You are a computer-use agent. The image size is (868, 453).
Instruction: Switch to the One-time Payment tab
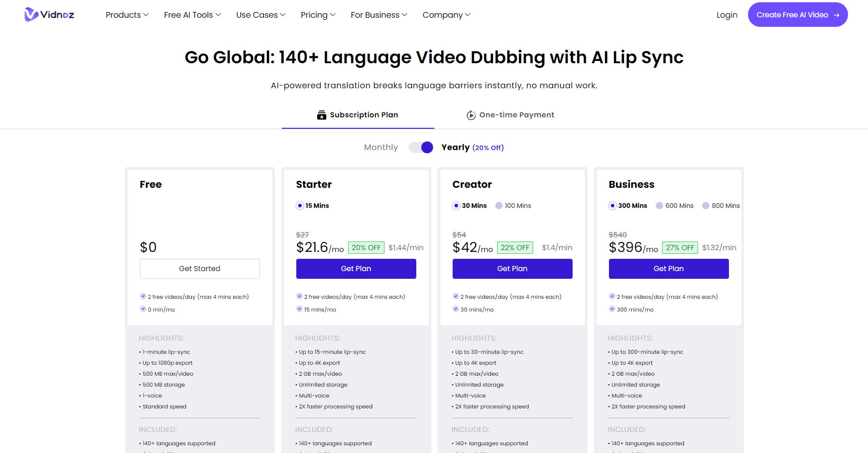(x=510, y=115)
